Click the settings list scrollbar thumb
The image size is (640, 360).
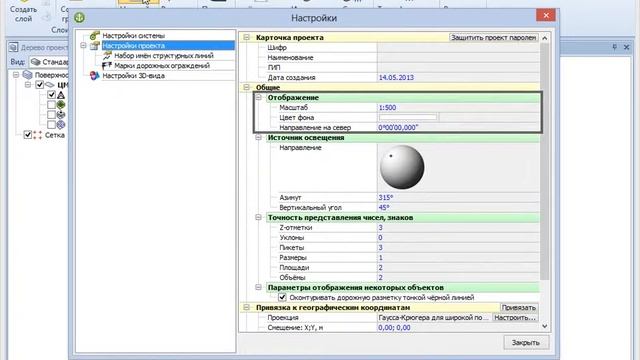544,161
